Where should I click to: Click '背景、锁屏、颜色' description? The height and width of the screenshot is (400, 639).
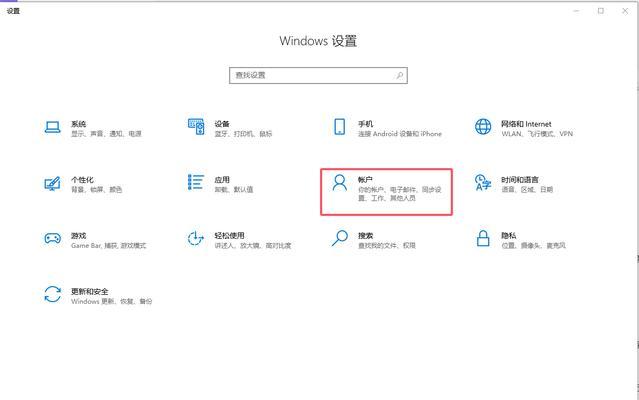[96, 189]
